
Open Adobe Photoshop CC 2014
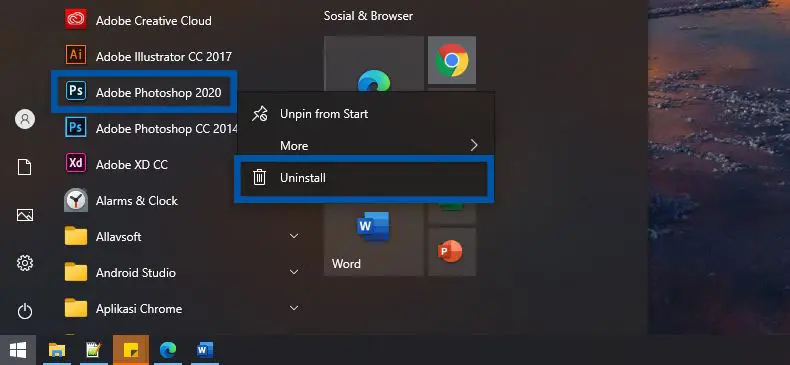click(x=146, y=129)
